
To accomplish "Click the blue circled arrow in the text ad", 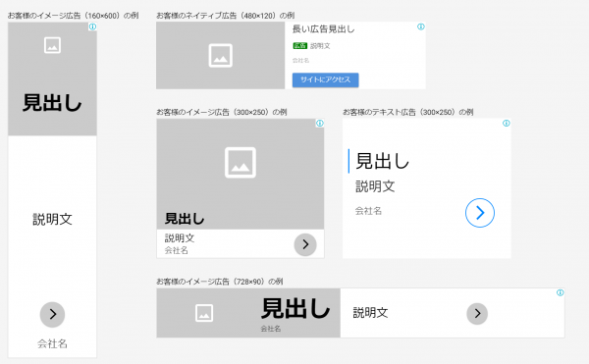I will (480, 213).
